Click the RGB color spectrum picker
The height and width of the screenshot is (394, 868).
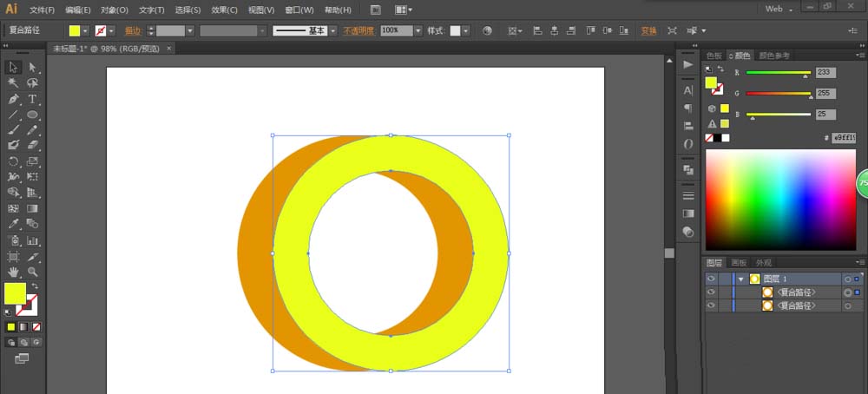click(779, 200)
